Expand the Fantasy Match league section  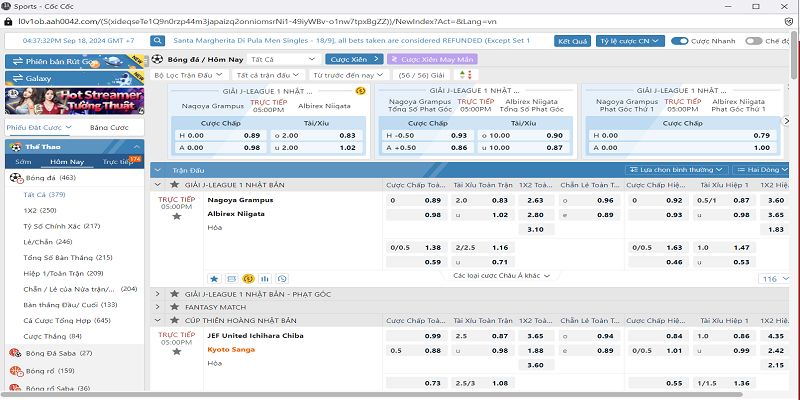coord(157,307)
